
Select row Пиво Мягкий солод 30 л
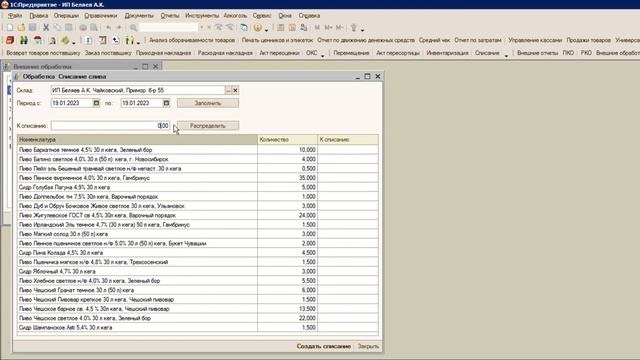pyautogui.click(x=198, y=234)
